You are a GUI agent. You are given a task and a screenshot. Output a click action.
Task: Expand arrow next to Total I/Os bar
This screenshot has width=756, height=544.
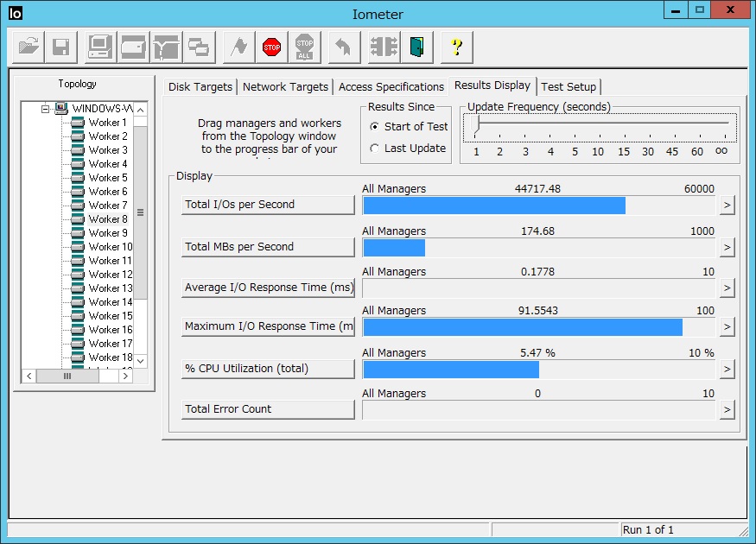727,206
